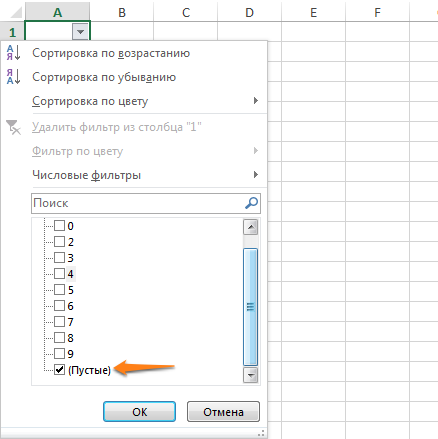438x439 pixels.
Task: Click the Отмена button
Action: tap(223, 412)
